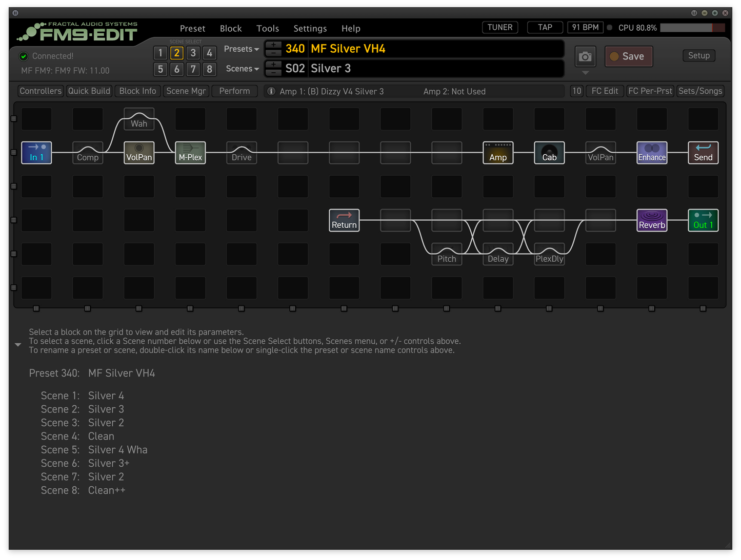Activate Scene Select button 3

point(193,53)
